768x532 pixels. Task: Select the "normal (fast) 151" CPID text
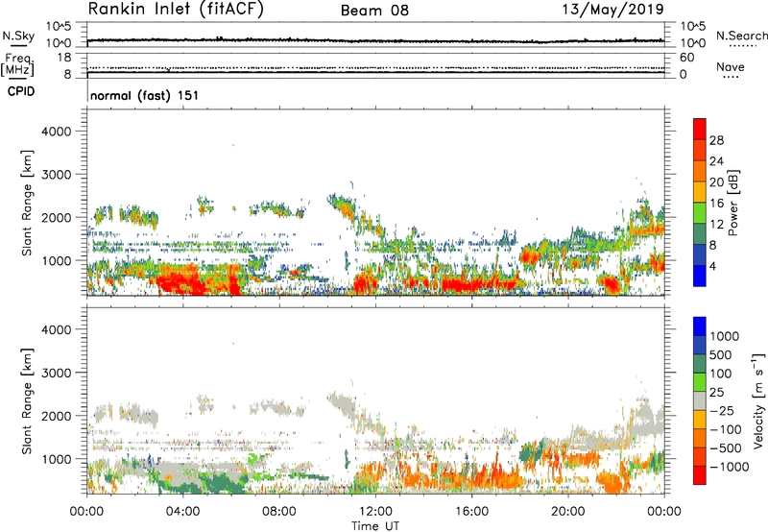point(145,95)
